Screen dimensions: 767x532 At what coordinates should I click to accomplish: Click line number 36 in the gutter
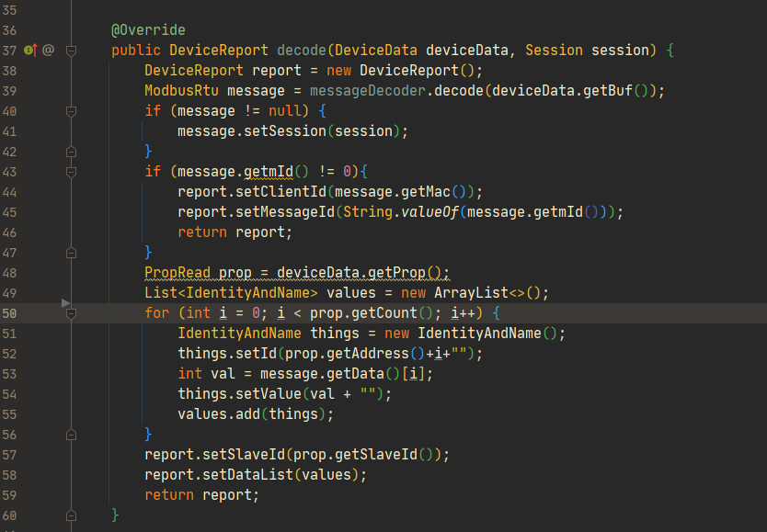[9, 30]
